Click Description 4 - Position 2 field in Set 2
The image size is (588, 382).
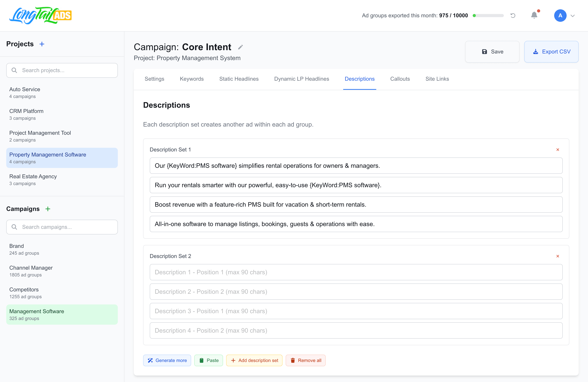pos(356,330)
